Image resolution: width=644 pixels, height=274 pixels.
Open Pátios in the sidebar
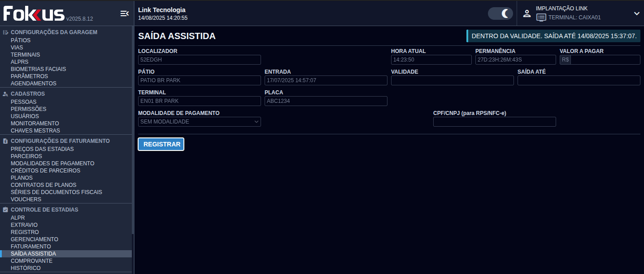coord(21,40)
